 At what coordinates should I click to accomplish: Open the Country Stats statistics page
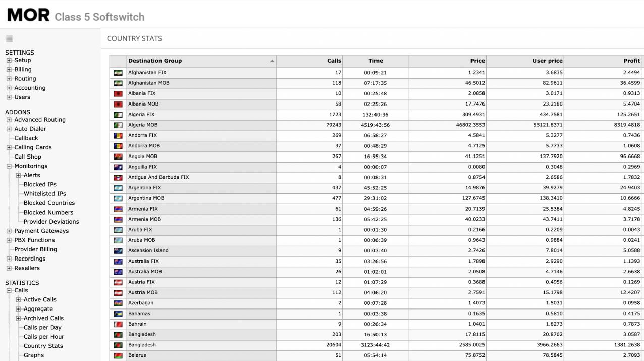[43, 346]
